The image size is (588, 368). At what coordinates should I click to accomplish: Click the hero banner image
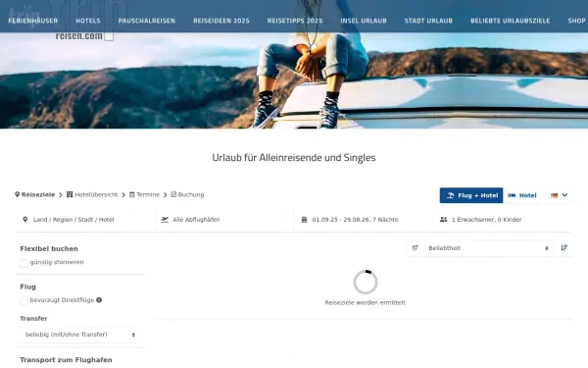pyautogui.click(x=294, y=80)
